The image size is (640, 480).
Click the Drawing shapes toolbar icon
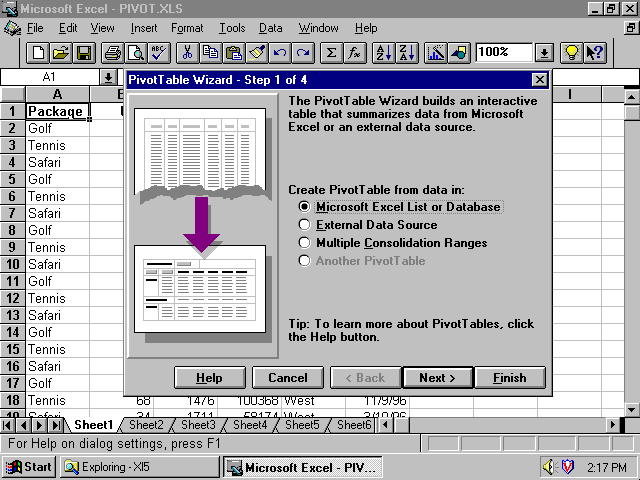tap(459, 53)
